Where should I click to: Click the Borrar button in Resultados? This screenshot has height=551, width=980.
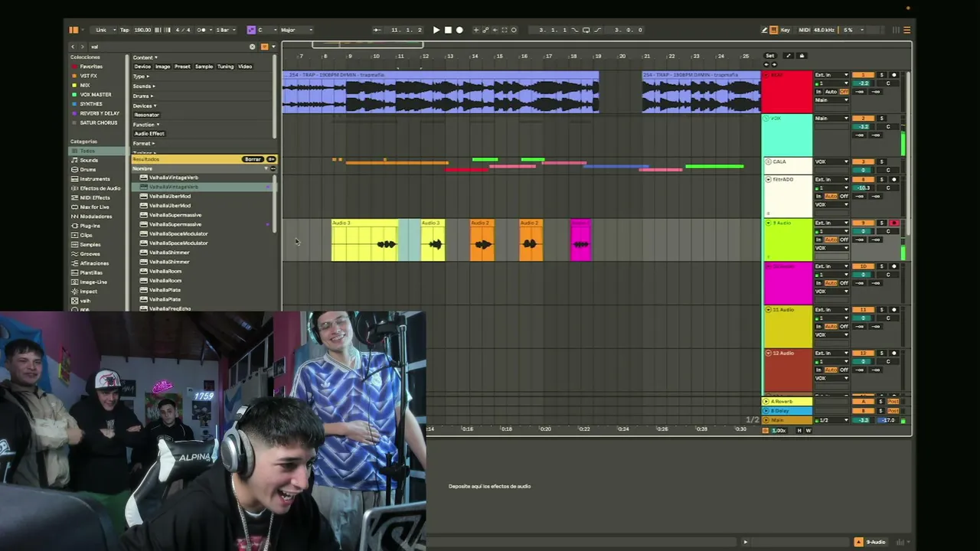pyautogui.click(x=253, y=159)
